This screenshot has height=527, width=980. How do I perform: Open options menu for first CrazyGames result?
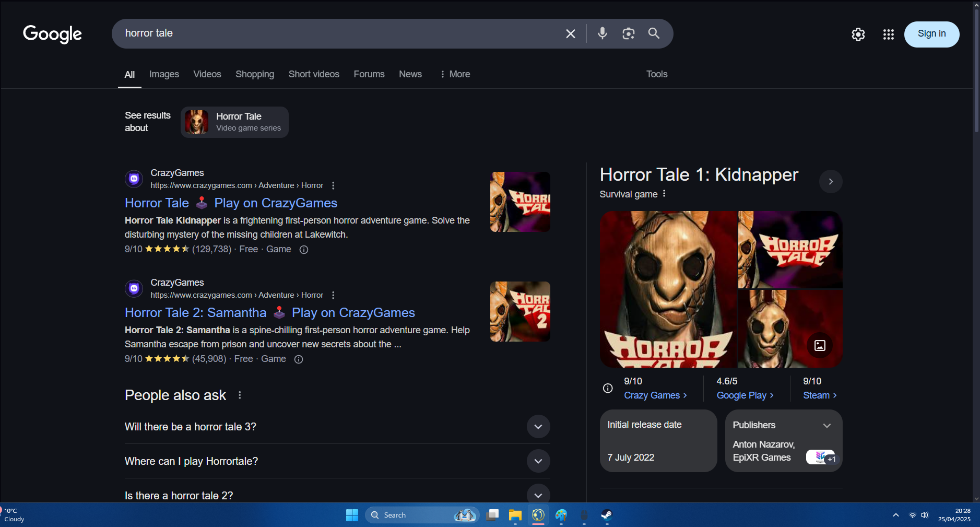(333, 185)
